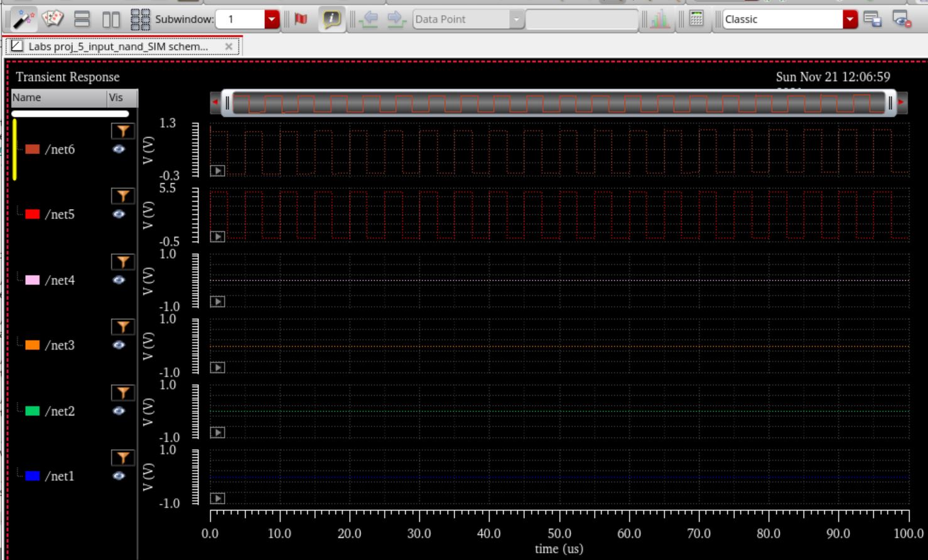Open the Data Point dropdown

516,19
